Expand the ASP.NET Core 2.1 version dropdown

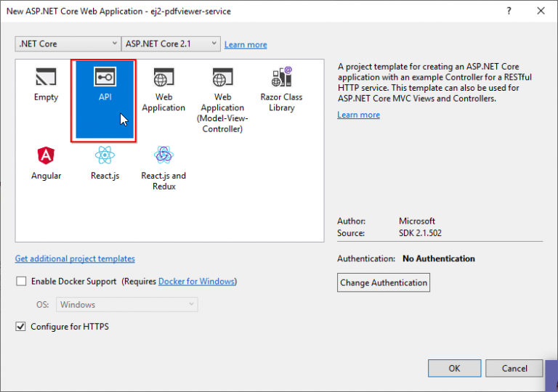tap(171, 44)
